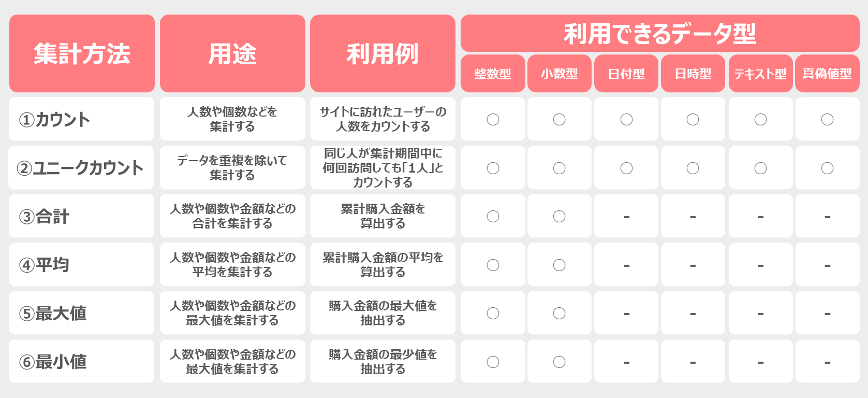Click the circle for カウント under 真偽値型

click(x=827, y=119)
